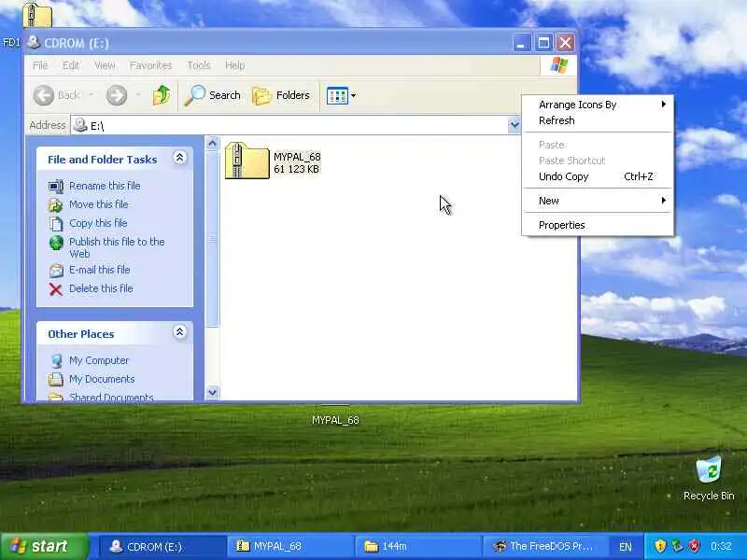The width and height of the screenshot is (747, 560).
Task: Choose Undo Copy from context menu
Action: [598, 176]
